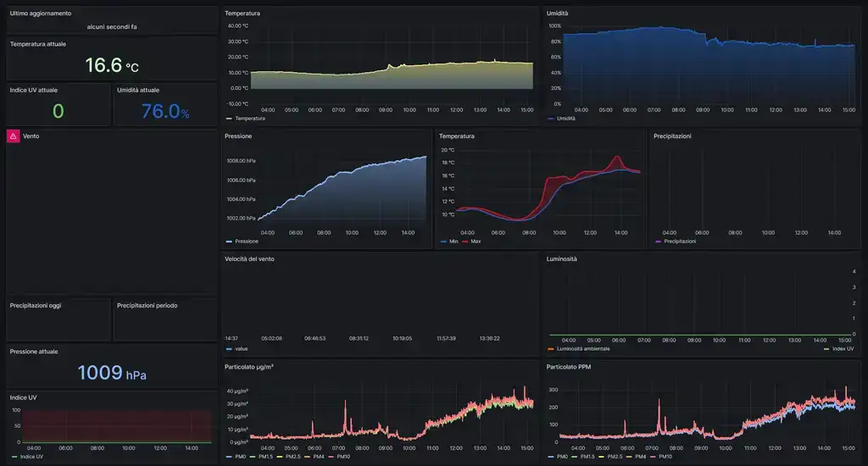The image size is (868, 466).
Task: Click the 76.0% current humidity value
Action: [165, 111]
